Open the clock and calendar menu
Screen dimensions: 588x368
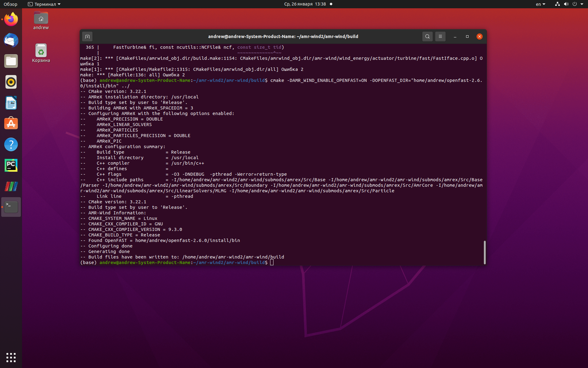(x=305, y=4)
